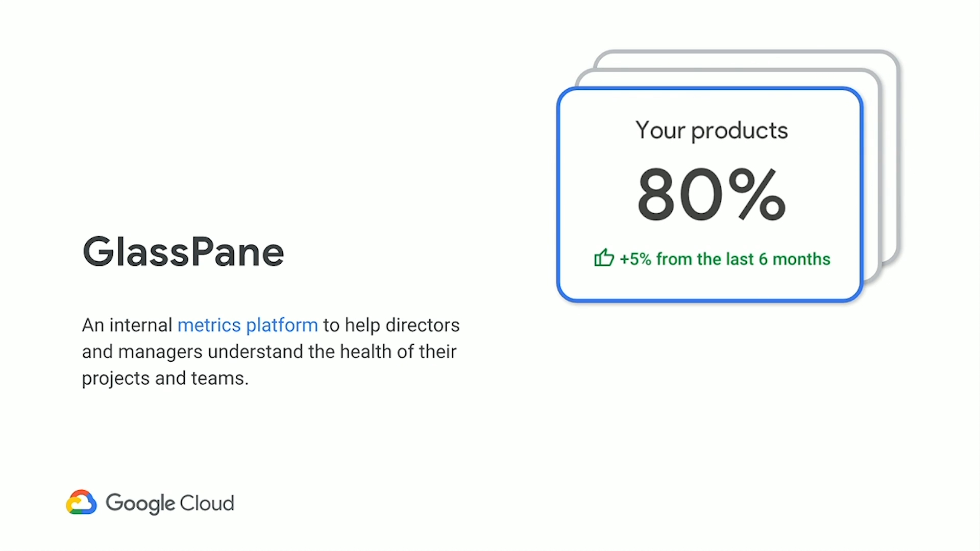Click the GlassPane slide title
Viewport: 980px width, 551px height.
(x=183, y=252)
